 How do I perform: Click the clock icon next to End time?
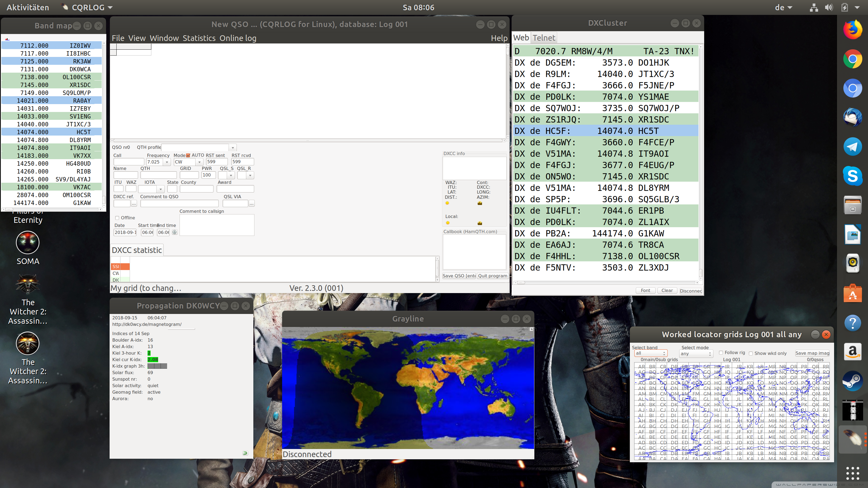(174, 232)
